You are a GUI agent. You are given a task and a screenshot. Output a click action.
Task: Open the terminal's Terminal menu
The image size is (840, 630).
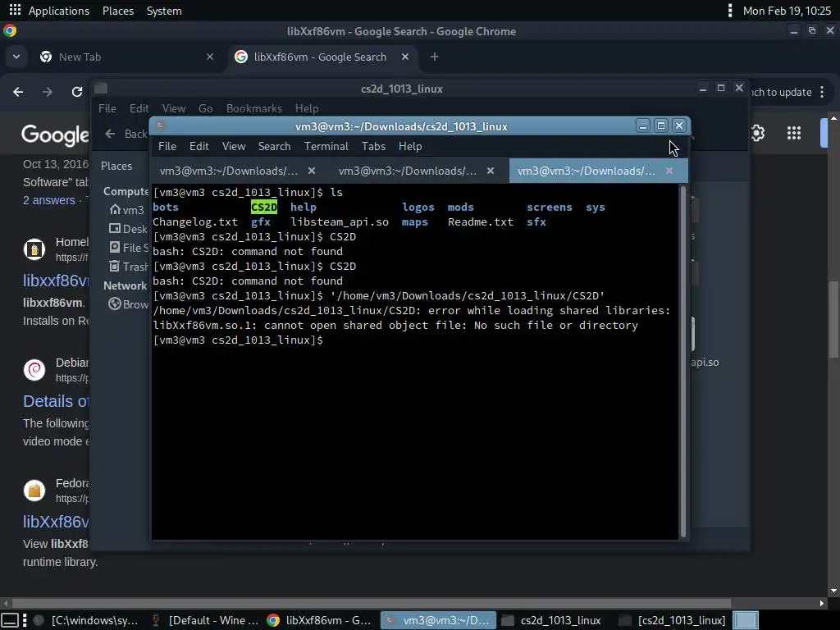pyautogui.click(x=326, y=146)
